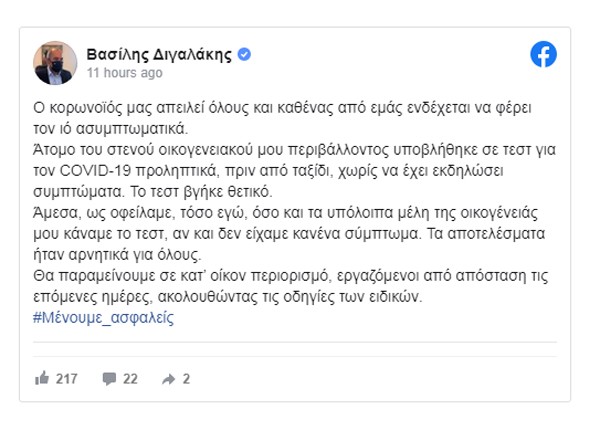
Task: Click the comment speech bubble icon
Action: click(x=109, y=379)
